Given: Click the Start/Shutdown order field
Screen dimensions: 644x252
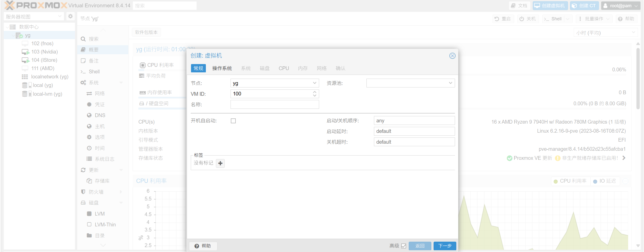Looking at the screenshot, I should [414, 121].
